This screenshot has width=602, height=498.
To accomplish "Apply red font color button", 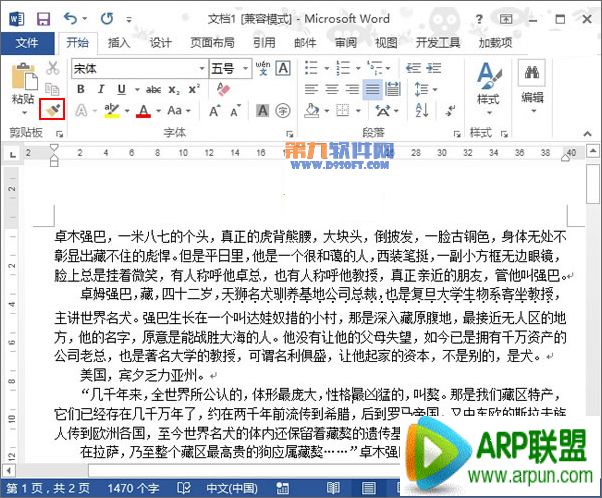I will pyautogui.click(x=144, y=111).
